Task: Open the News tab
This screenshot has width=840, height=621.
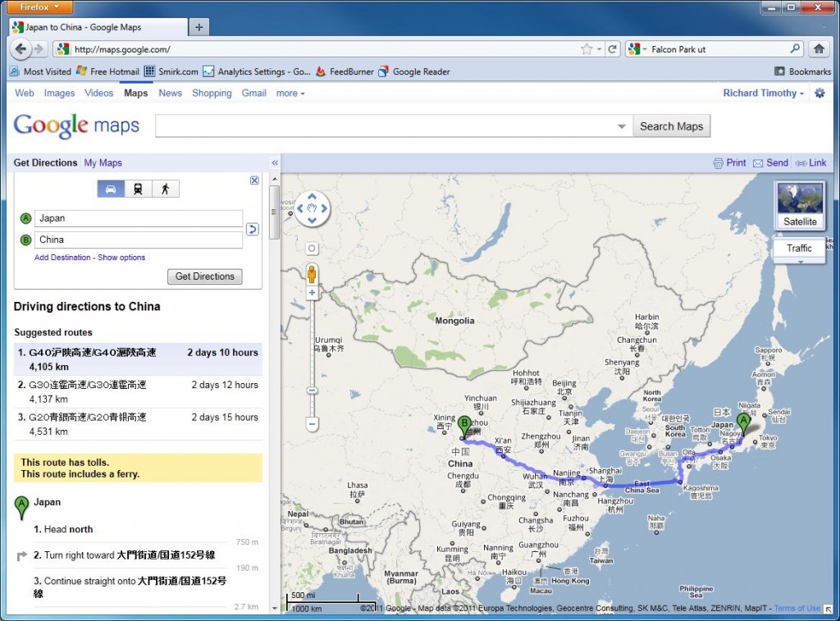Action: [x=171, y=94]
